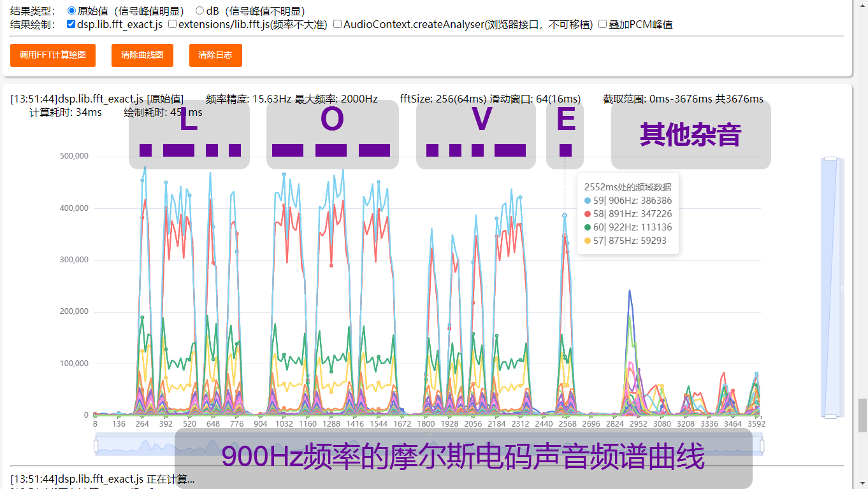Click the 200,000 y-axis label
The width and height of the screenshot is (868, 489).
[x=73, y=311]
